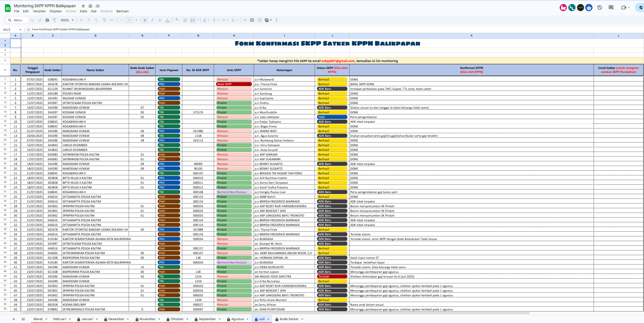Image resolution: width=644 pixels, height=323 pixels.
Task: Star this spreadsheet document
Action: tap(83, 6)
